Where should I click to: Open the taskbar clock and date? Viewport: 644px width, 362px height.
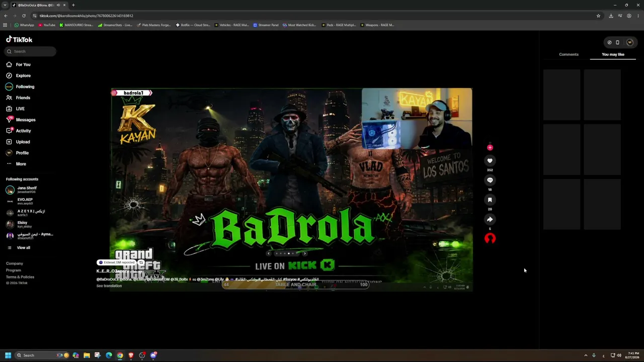pos(633,355)
